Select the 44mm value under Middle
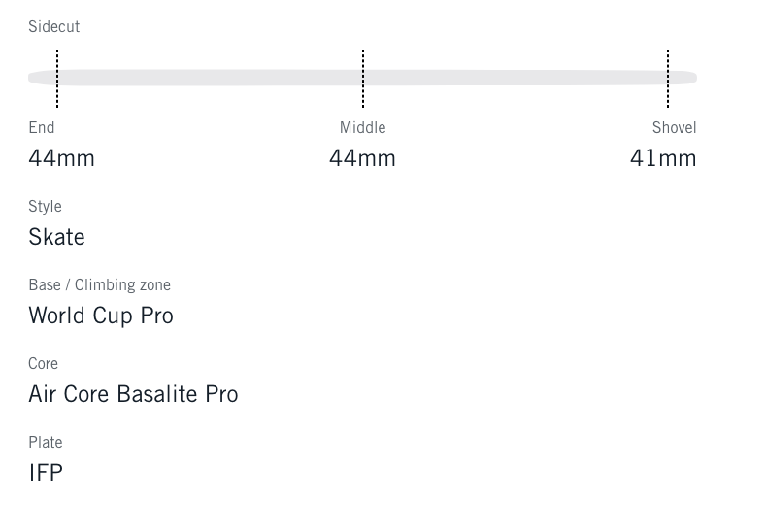Screen dimensions: 766x532 [362, 158]
